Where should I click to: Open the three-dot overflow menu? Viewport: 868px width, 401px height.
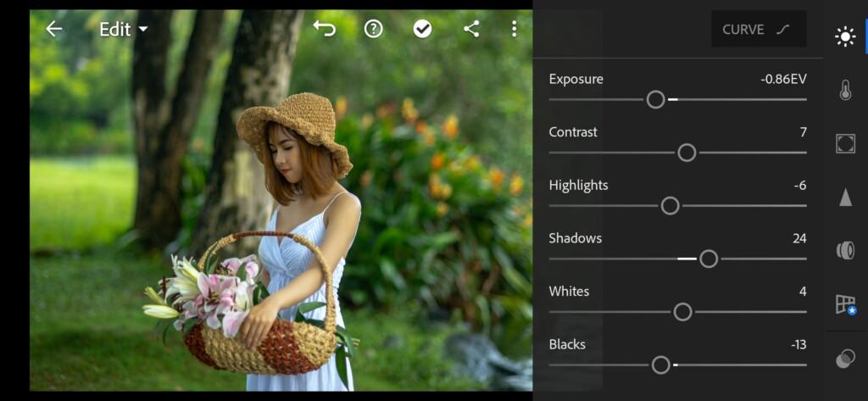click(x=515, y=29)
